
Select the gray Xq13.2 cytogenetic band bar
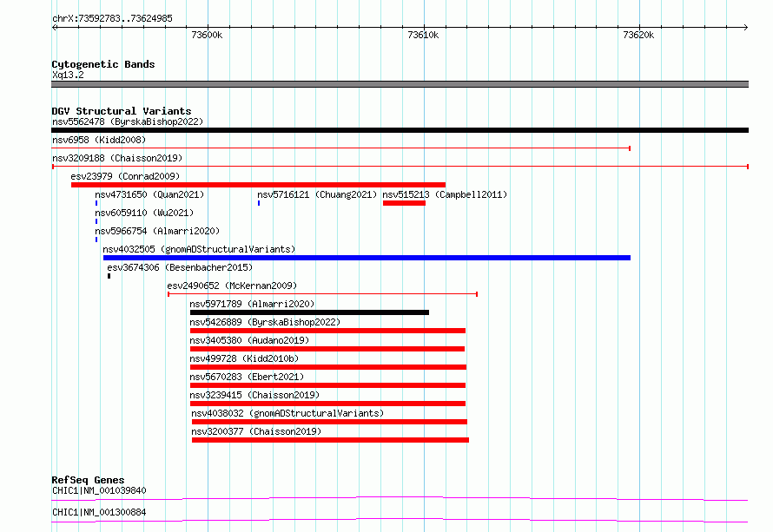click(x=400, y=84)
